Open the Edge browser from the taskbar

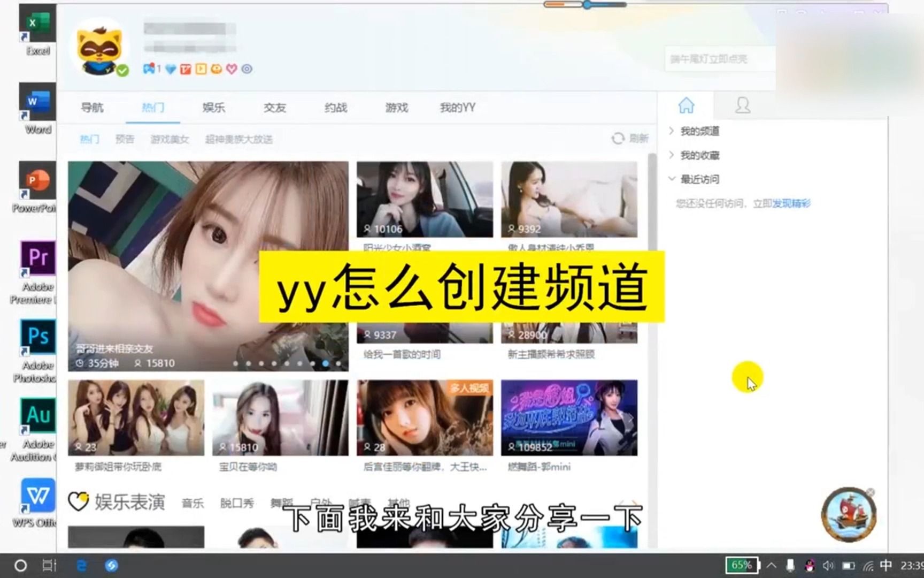click(81, 566)
